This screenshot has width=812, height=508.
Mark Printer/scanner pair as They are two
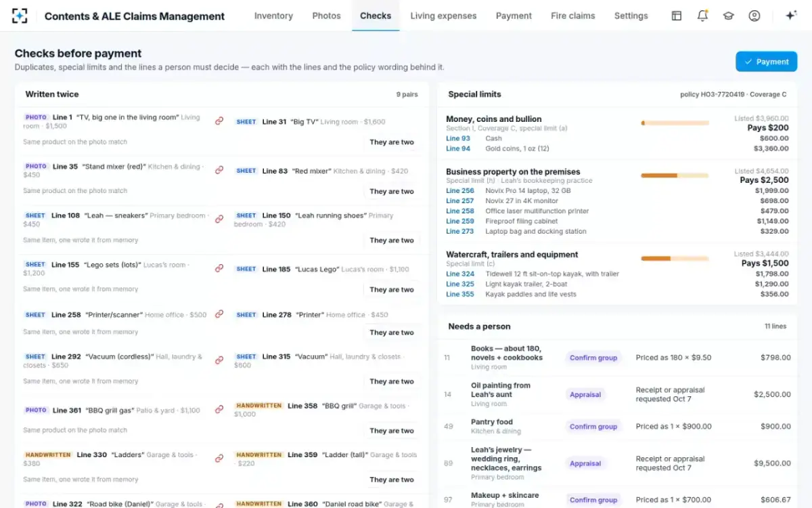tap(392, 333)
